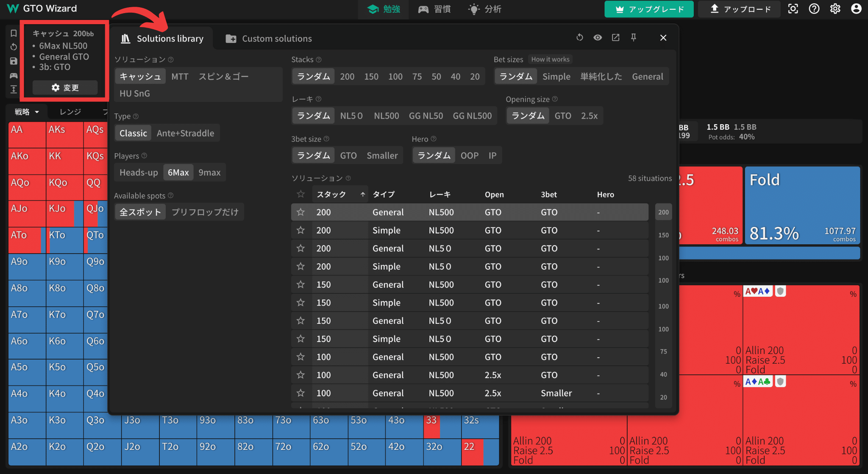Screen dimensions: 868x474
Task: Star the 150 General NL500 solution row
Action: 300,284
